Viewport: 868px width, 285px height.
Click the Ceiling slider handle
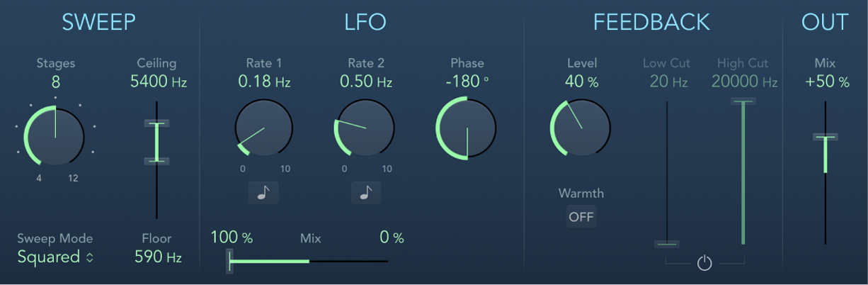coord(157,123)
